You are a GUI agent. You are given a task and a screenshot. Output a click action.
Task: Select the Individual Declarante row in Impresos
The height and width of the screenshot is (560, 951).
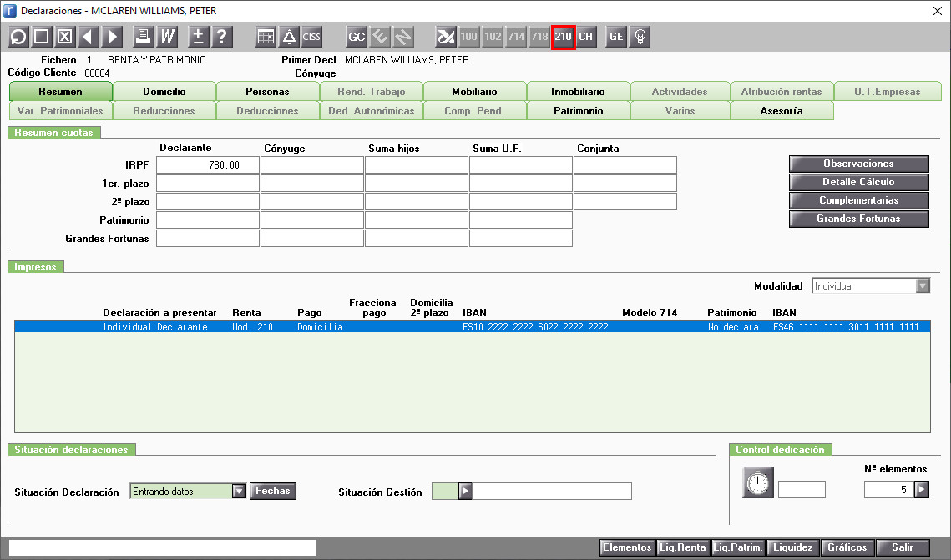tap(473, 327)
